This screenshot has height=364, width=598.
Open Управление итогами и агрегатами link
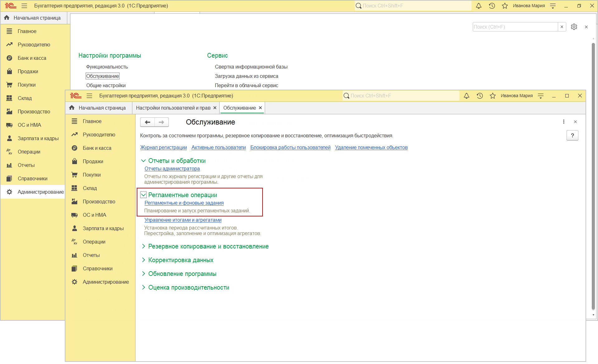click(x=183, y=220)
